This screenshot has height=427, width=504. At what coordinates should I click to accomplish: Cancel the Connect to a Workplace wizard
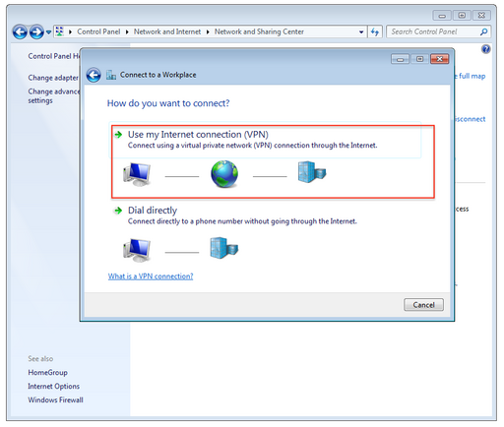coord(423,305)
